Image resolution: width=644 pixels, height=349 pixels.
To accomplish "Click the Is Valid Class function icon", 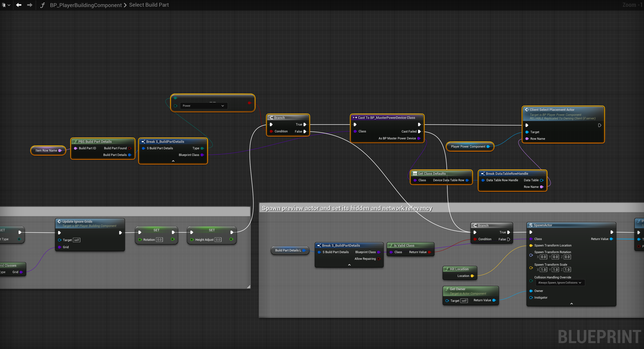I will click(x=391, y=246).
